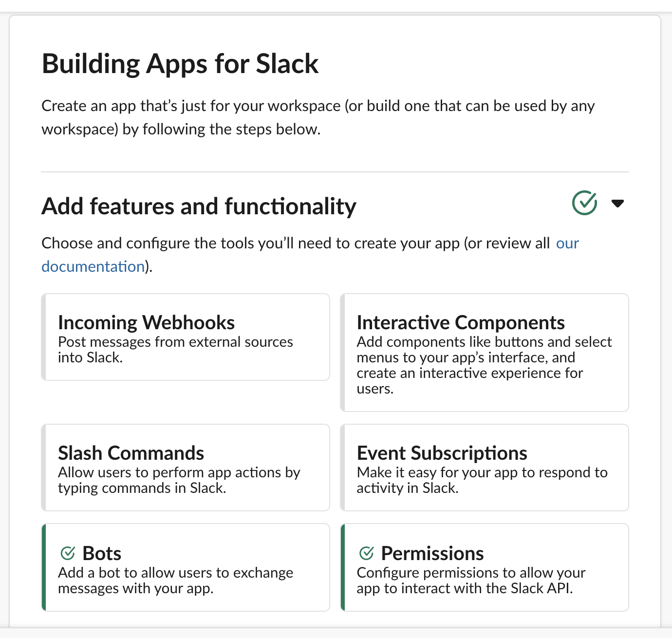Click the "our" link text
The width and height of the screenshot is (672, 638).
pyautogui.click(x=567, y=243)
